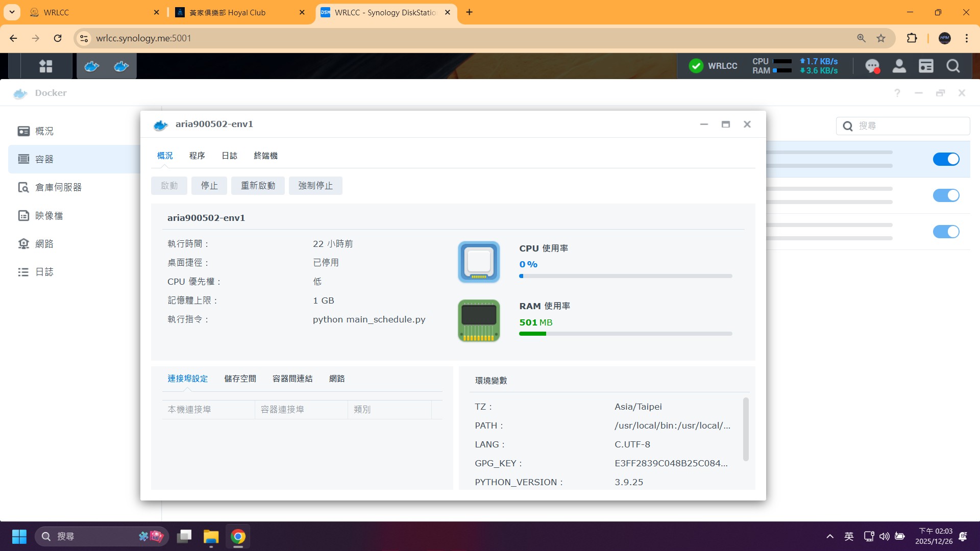Select the 映像檔 sidebar item
Image resolution: width=980 pixels, height=551 pixels.
tap(49, 216)
